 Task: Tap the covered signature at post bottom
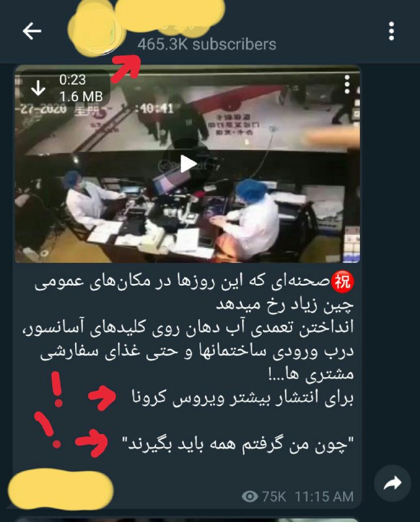61,489
